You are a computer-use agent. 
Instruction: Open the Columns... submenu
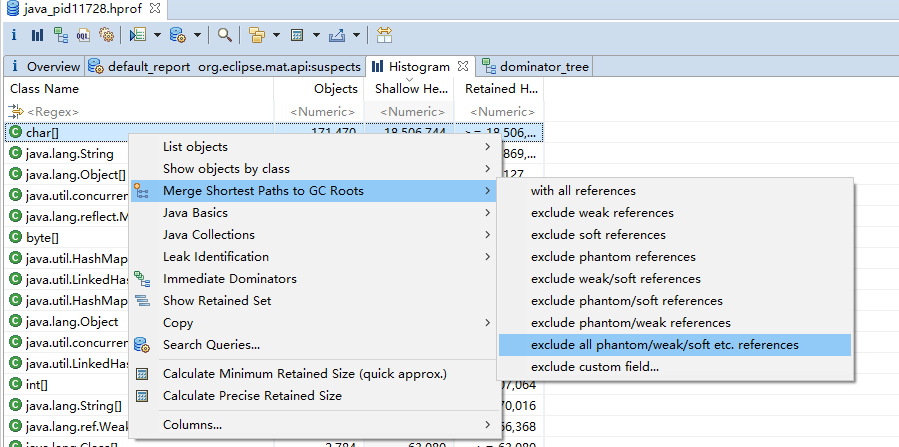312,425
